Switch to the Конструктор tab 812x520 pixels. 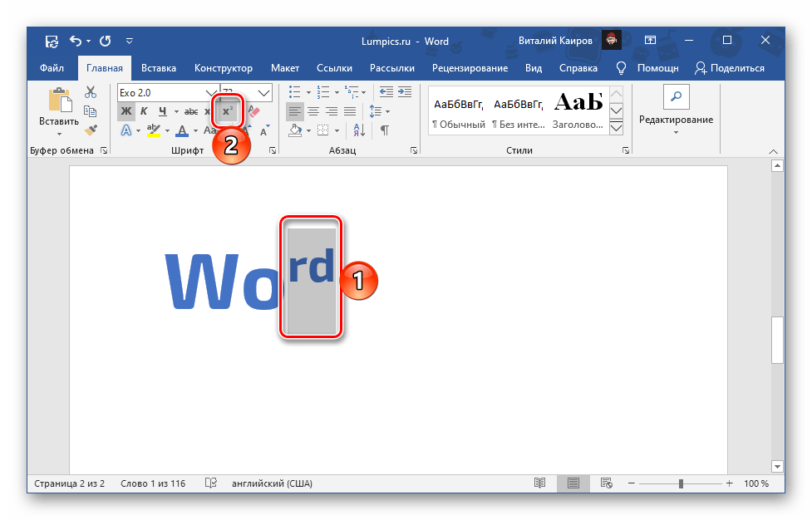tap(224, 68)
